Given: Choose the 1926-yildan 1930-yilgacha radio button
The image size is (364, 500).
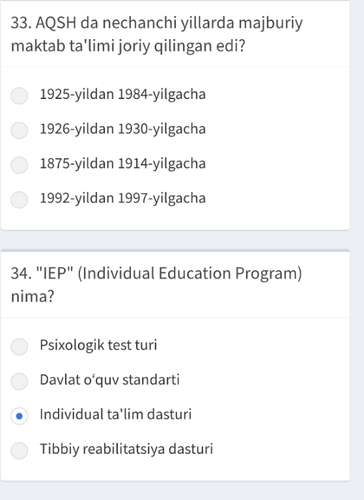Looking at the screenshot, I should [19, 130].
